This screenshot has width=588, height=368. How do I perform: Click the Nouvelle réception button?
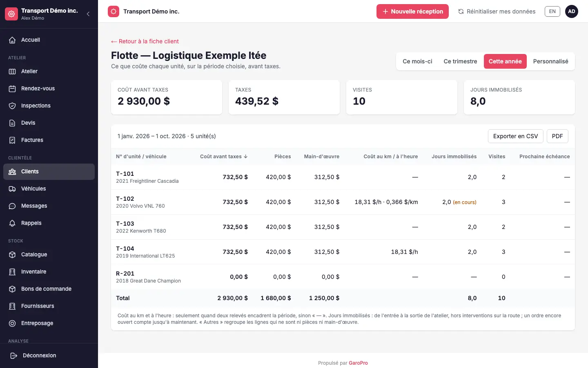click(x=412, y=11)
